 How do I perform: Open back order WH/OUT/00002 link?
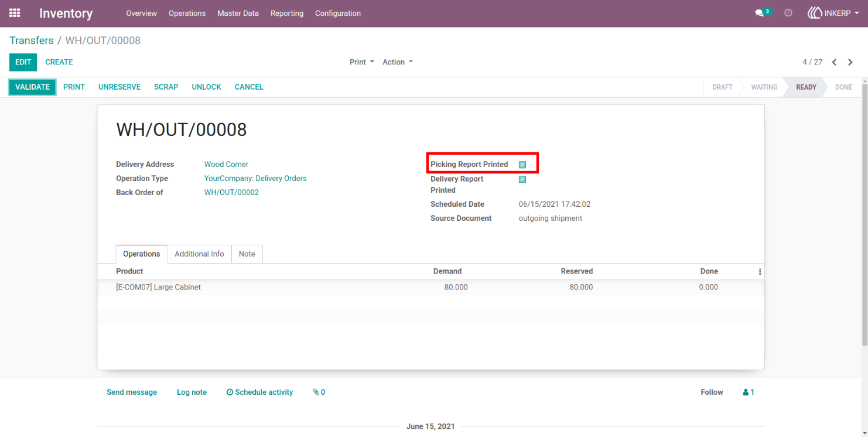231,193
